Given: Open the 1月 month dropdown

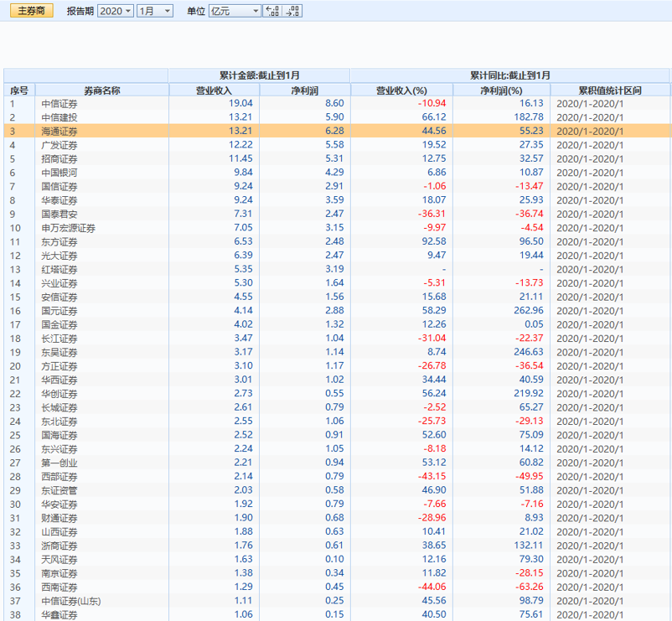Looking at the screenshot, I should pyautogui.click(x=155, y=11).
